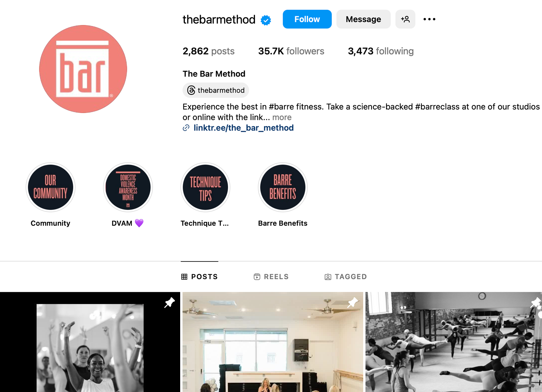Open the Threads profile badge thebarmethod

216,90
